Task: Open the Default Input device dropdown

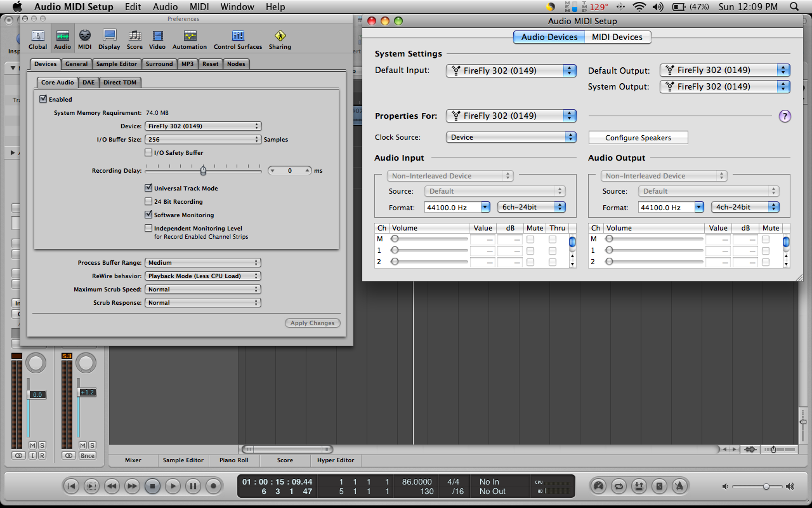Action: pyautogui.click(x=511, y=70)
